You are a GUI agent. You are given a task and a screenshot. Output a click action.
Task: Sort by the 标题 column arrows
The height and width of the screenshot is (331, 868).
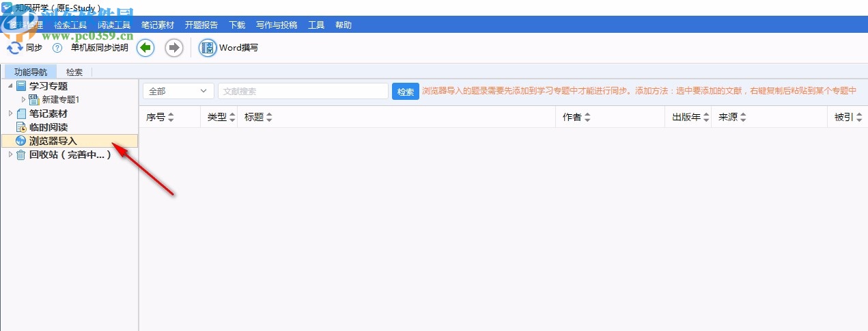click(269, 118)
